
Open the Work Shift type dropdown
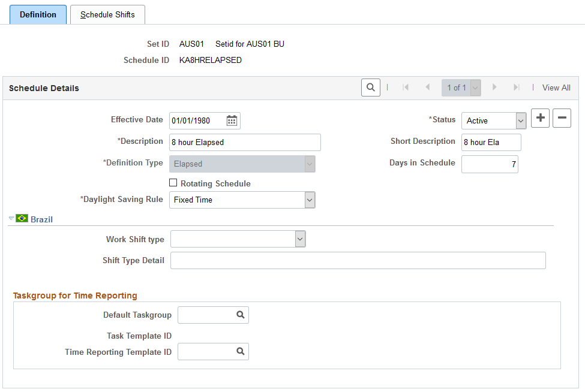[x=299, y=239]
